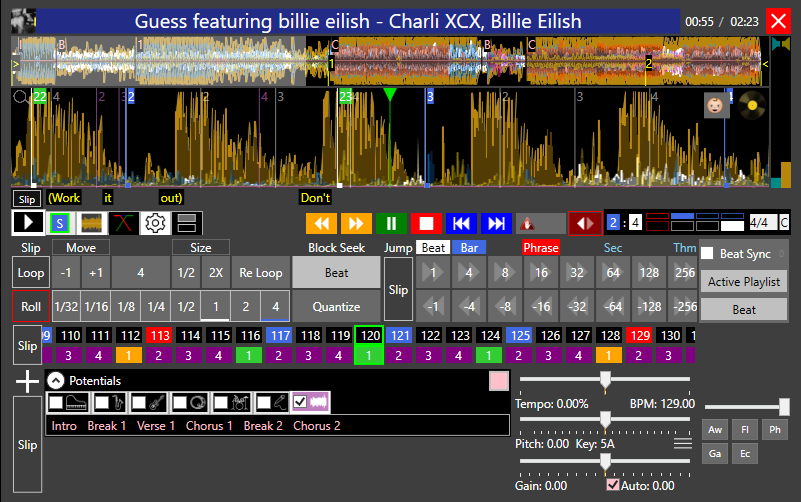Click the Slip button beside Jump

point(398,290)
